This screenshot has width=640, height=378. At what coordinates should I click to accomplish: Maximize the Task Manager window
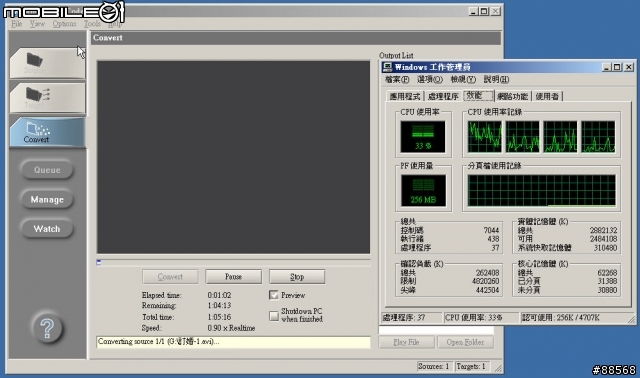tap(616, 67)
